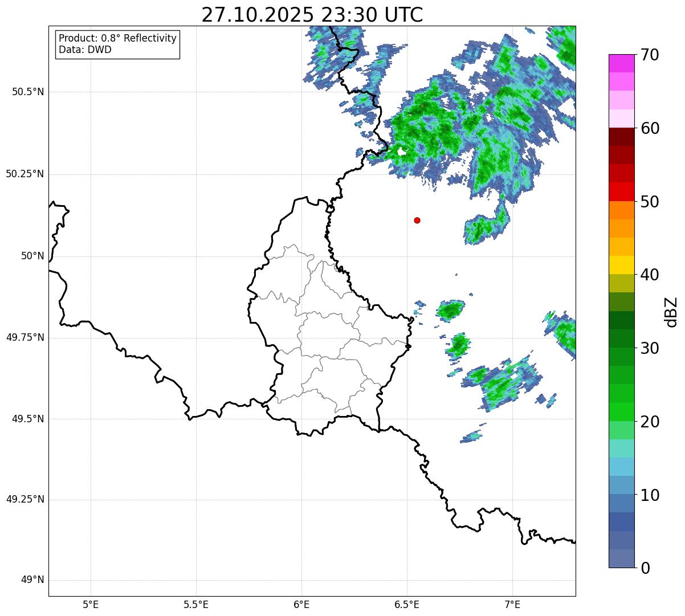Click the 49°N latitude label
This screenshot has height=616, width=685.
click(x=32, y=580)
